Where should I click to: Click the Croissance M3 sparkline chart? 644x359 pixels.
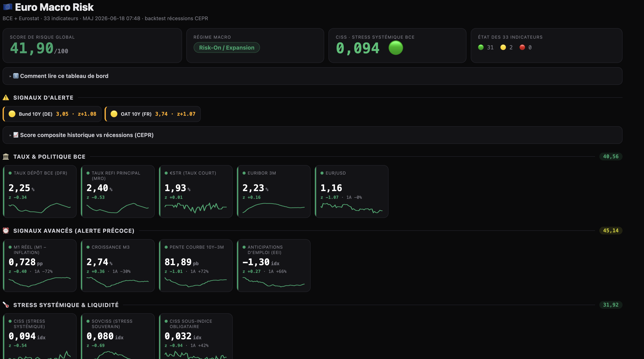[117, 282]
